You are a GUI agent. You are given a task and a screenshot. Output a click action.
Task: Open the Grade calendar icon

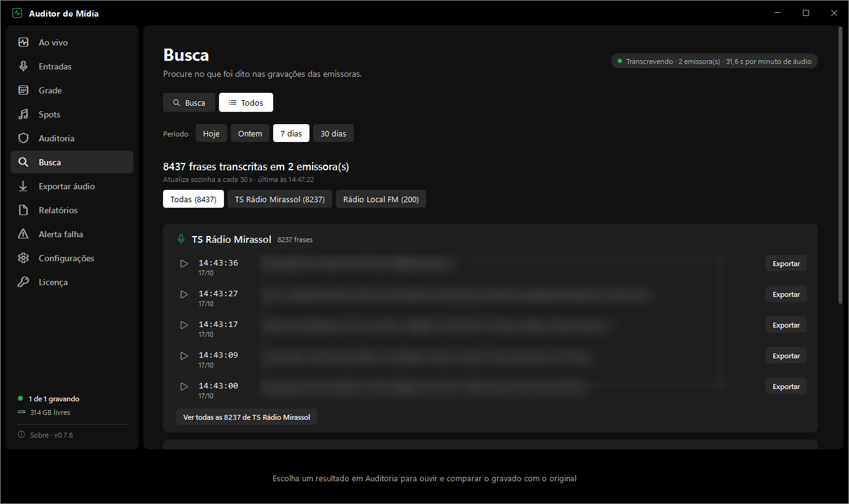(x=23, y=90)
